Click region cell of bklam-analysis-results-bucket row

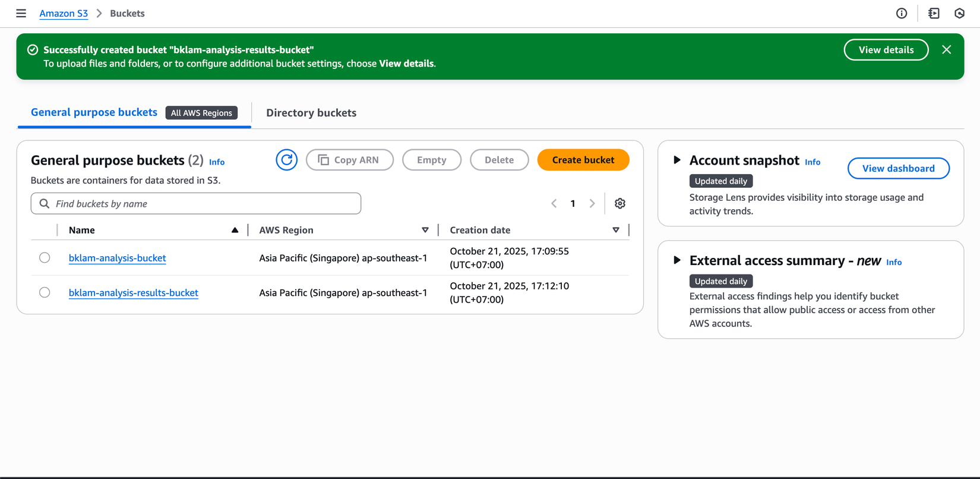coord(343,292)
